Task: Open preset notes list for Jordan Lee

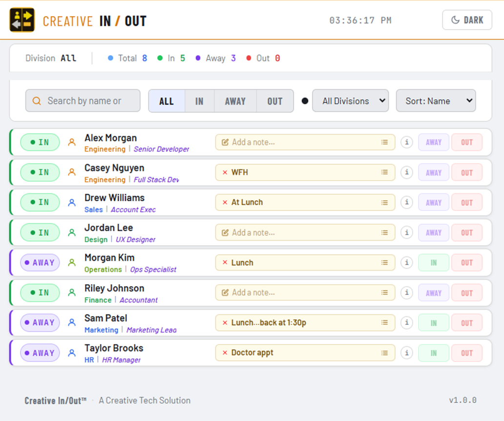Action: pos(384,232)
